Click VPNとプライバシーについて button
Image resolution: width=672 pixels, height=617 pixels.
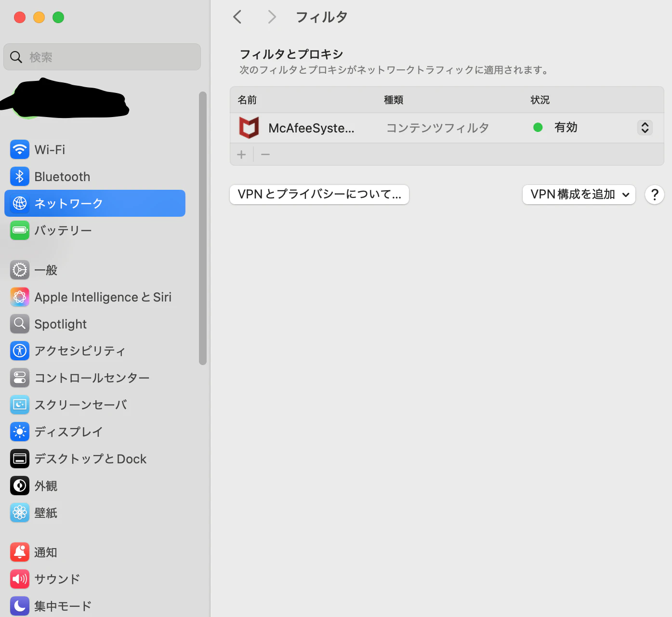[x=319, y=195]
